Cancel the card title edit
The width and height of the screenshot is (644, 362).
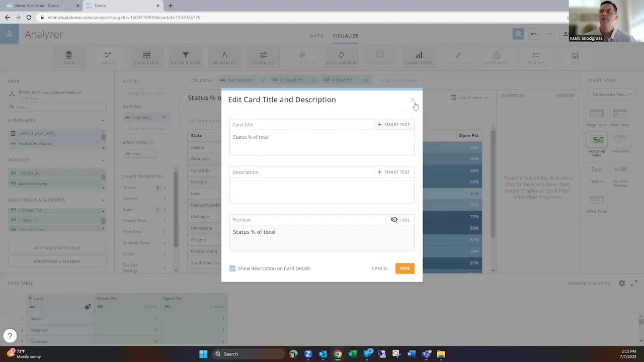point(380,268)
